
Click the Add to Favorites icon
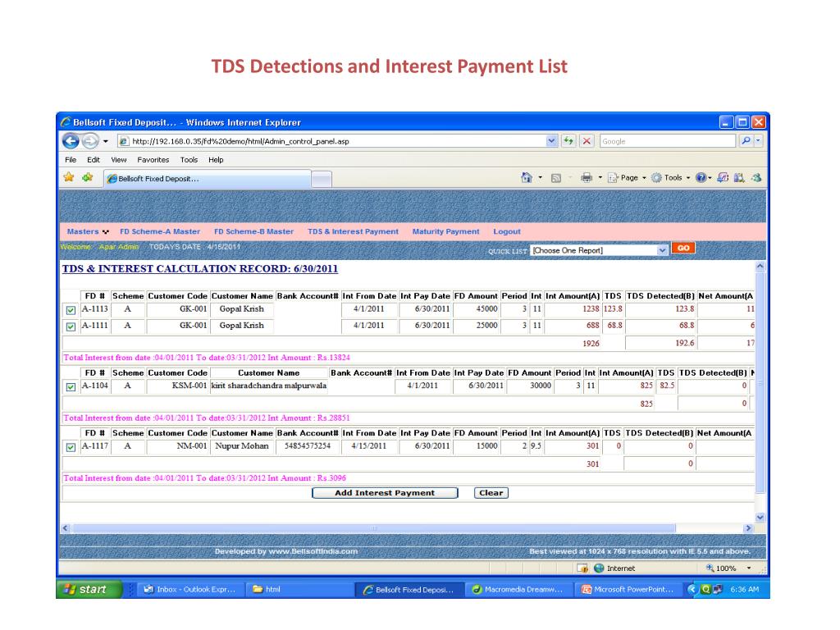click(x=87, y=177)
